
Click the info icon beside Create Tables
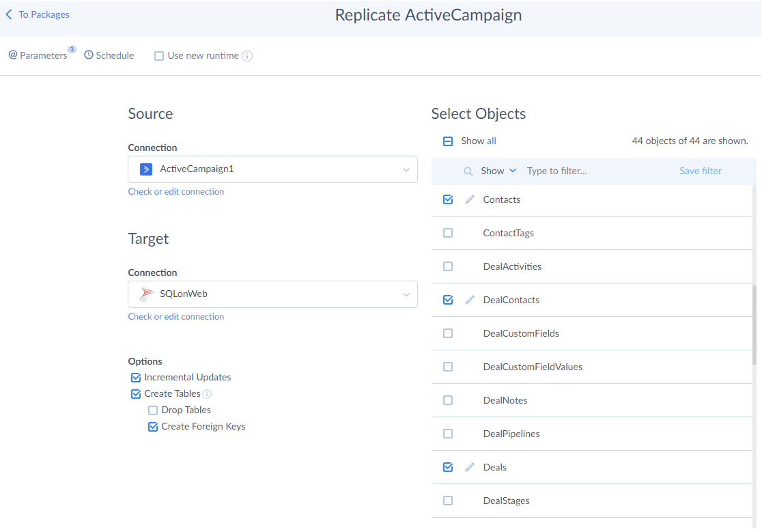207,394
